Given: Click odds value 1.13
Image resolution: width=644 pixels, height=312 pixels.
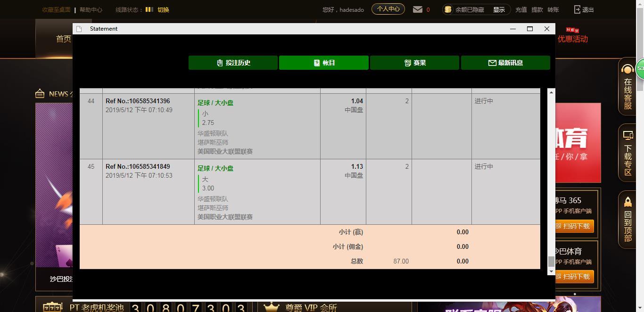Looking at the screenshot, I should (357, 166).
